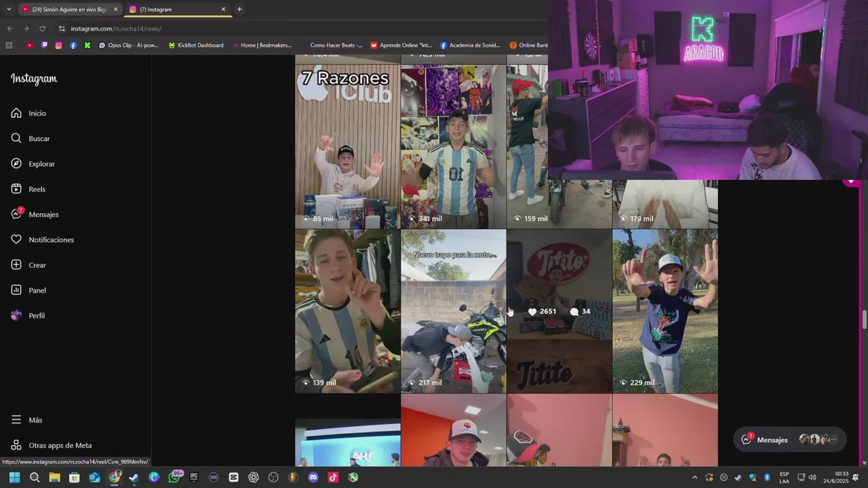
Task: Show hidden system tray icons
Action: (694, 477)
